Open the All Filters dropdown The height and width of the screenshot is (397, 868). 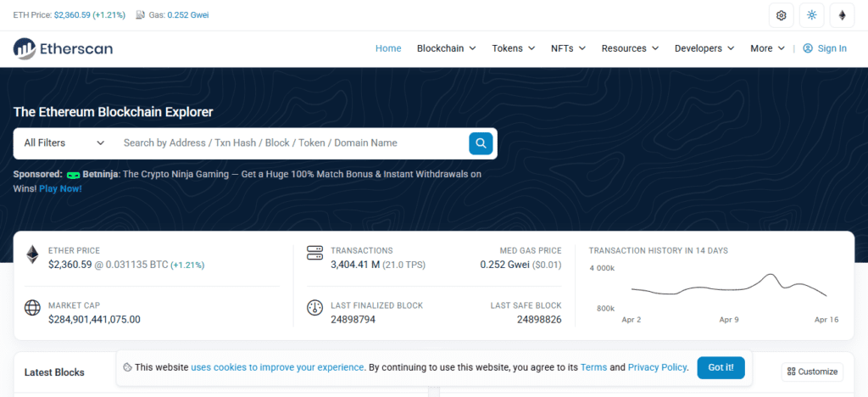click(x=64, y=143)
